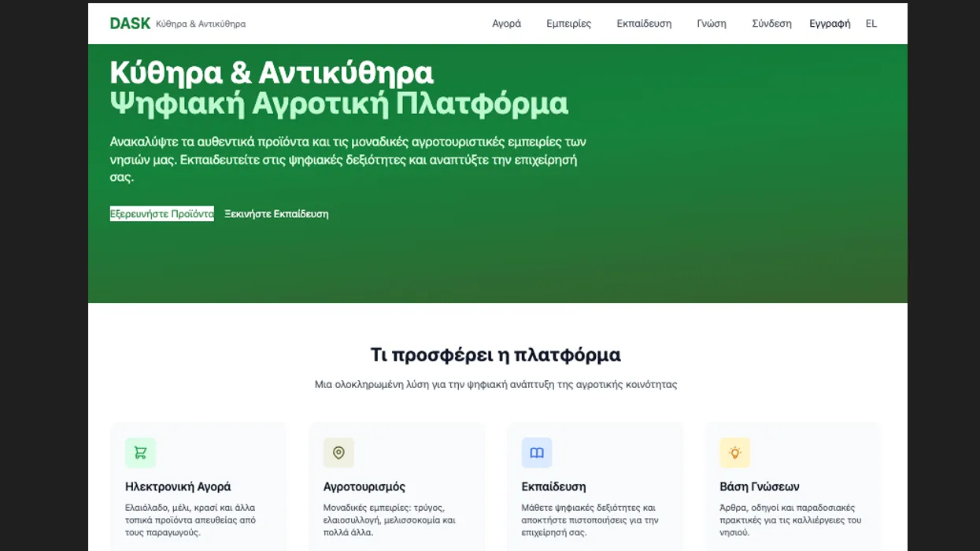Open the Ηλεκτρονική Αγορά card title

[178, 486]
